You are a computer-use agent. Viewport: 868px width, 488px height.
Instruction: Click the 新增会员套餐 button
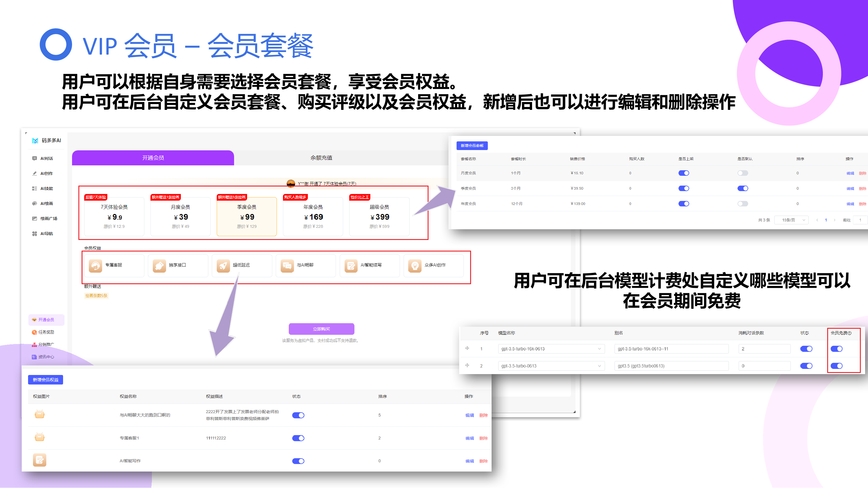472,145
